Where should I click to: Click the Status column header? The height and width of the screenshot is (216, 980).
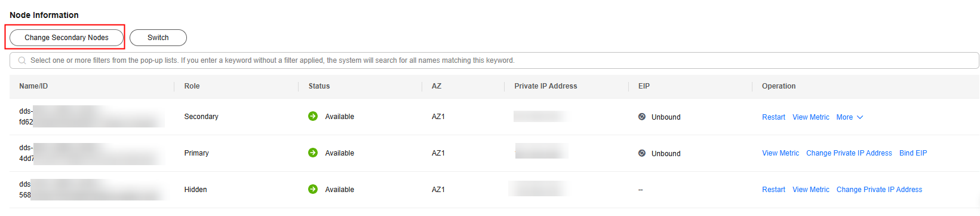(319, 86)
